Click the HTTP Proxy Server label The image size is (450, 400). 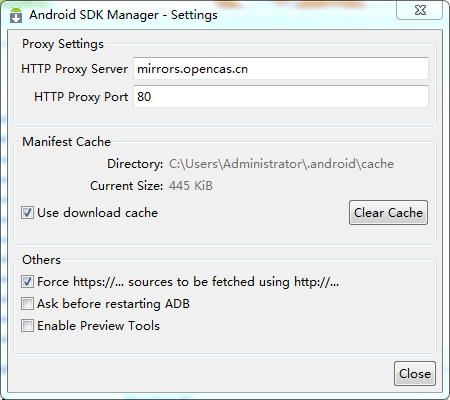74,69
